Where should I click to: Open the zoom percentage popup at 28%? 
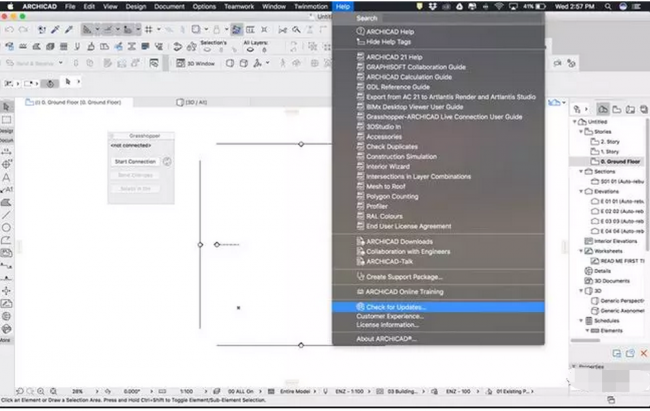(x=78, y=393)
